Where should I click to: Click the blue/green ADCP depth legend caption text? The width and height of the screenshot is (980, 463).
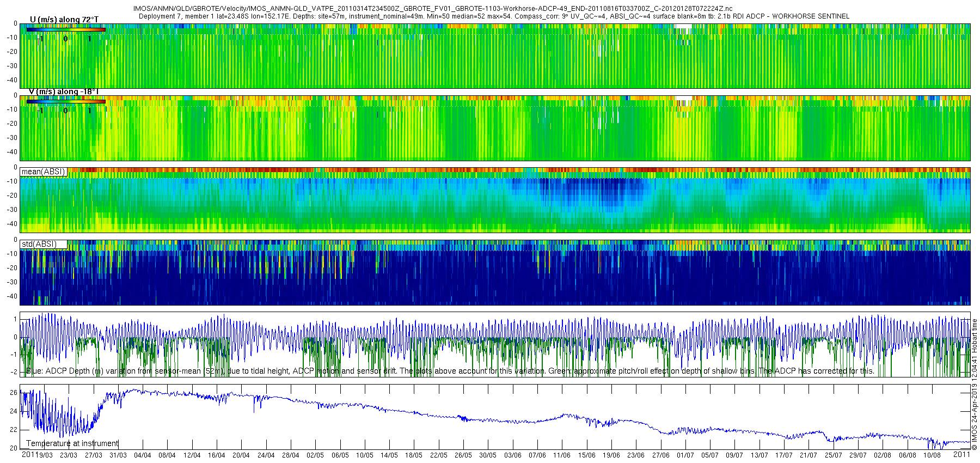click(450, 371)
